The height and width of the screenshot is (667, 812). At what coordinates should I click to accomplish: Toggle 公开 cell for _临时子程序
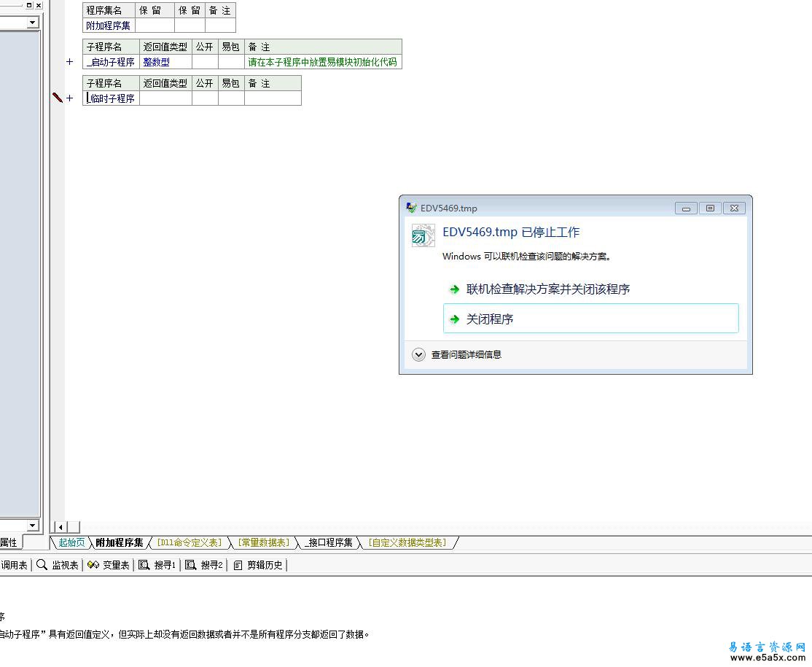tap(205, 98)
